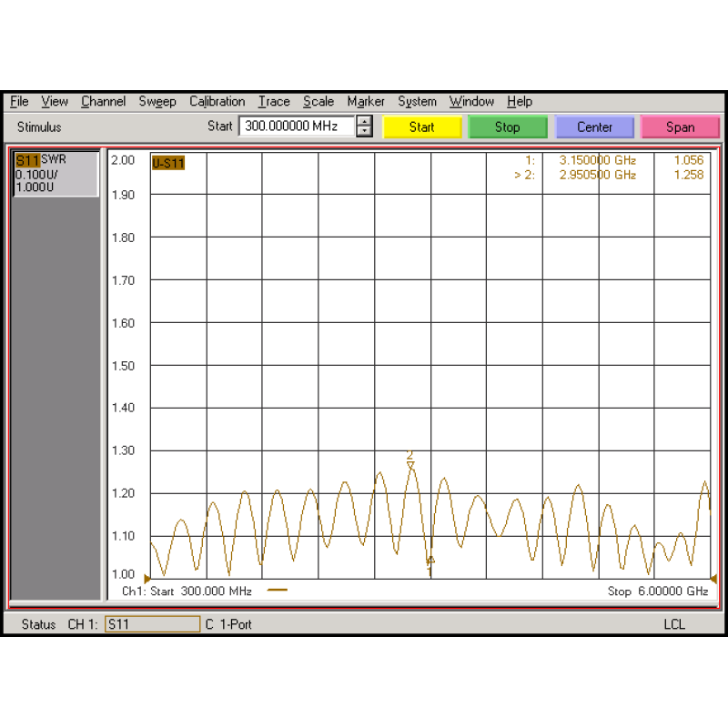Select marker 2 triangle on the trace
This screenshot has height=728, width=728.
(x=410, y=465)
